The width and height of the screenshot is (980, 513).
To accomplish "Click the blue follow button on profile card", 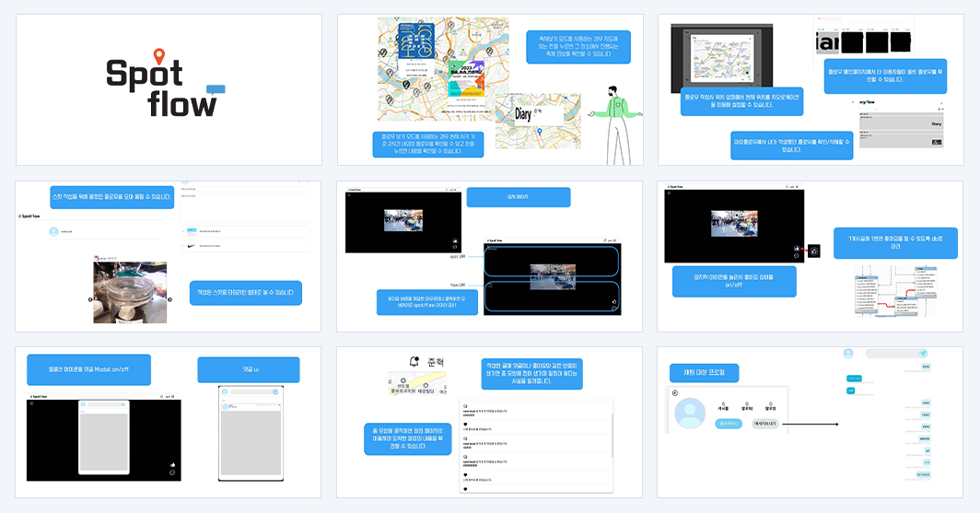I will [x=729, y=424].
